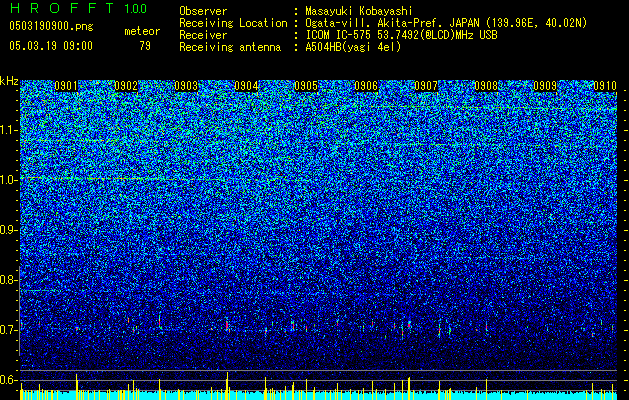
Task: Click the 0904 time marker
Action: click(x=246, y=86)
